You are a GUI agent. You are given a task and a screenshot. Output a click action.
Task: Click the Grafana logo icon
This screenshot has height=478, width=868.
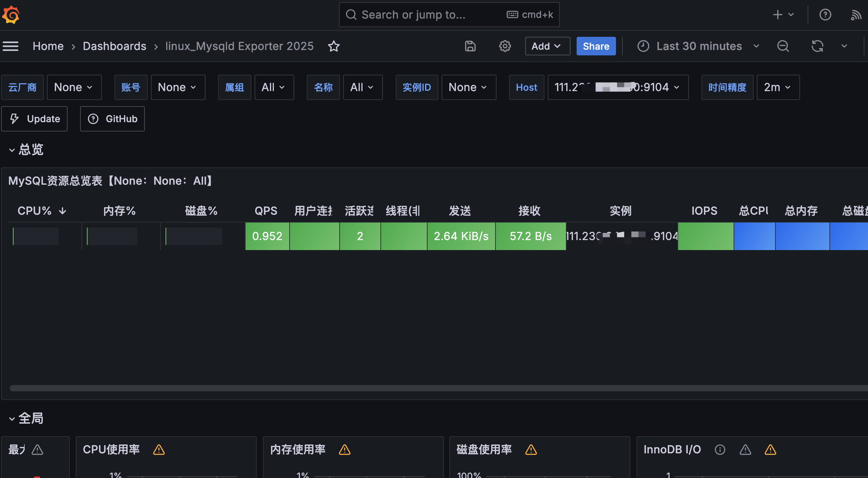point(11,15)
